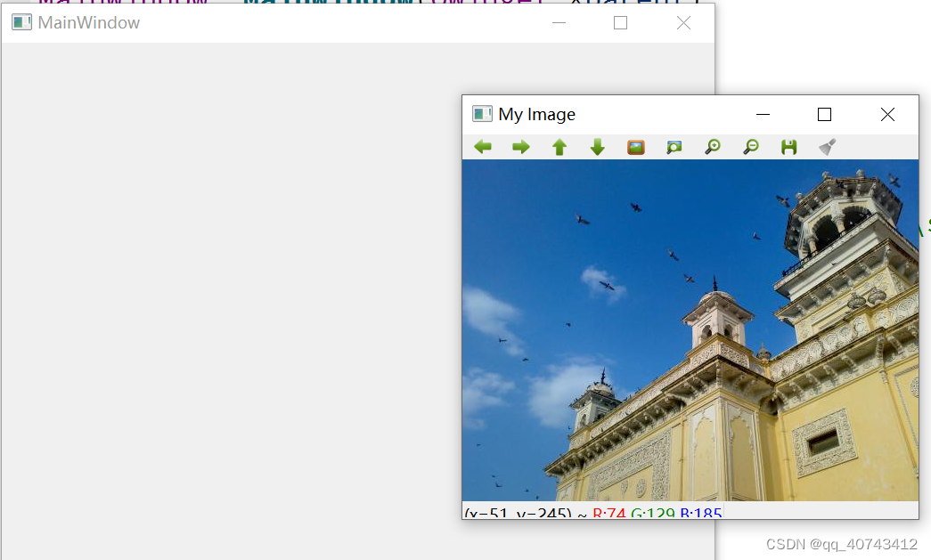This screenshot has height=560, width=931.
Task: Close the MainWindow window
Action: [683, 22]
